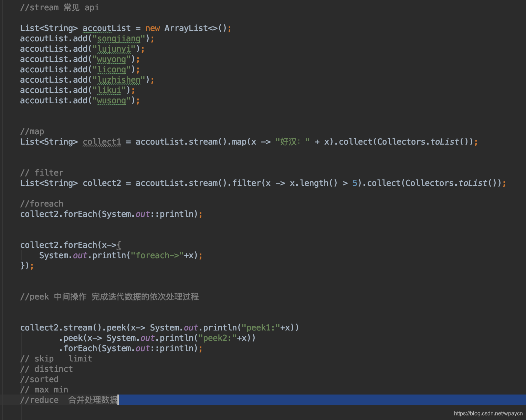Click the "// skip limit" comment

pos(56,359)
